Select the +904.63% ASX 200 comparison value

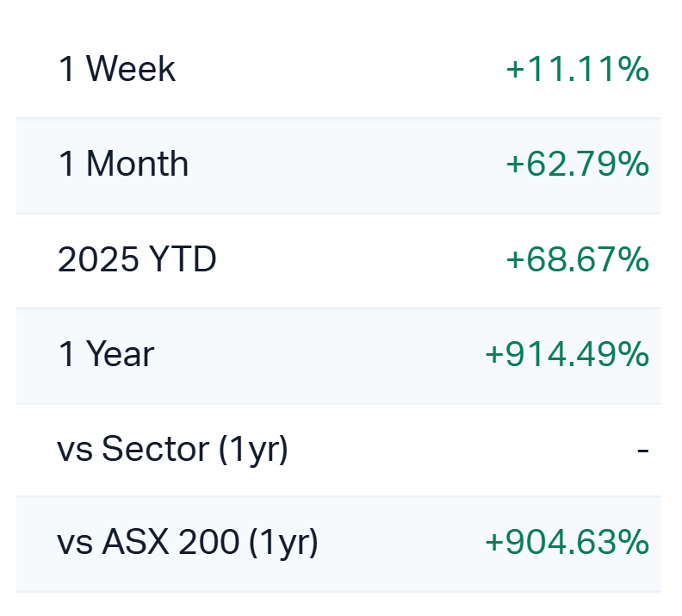point(567,543)
